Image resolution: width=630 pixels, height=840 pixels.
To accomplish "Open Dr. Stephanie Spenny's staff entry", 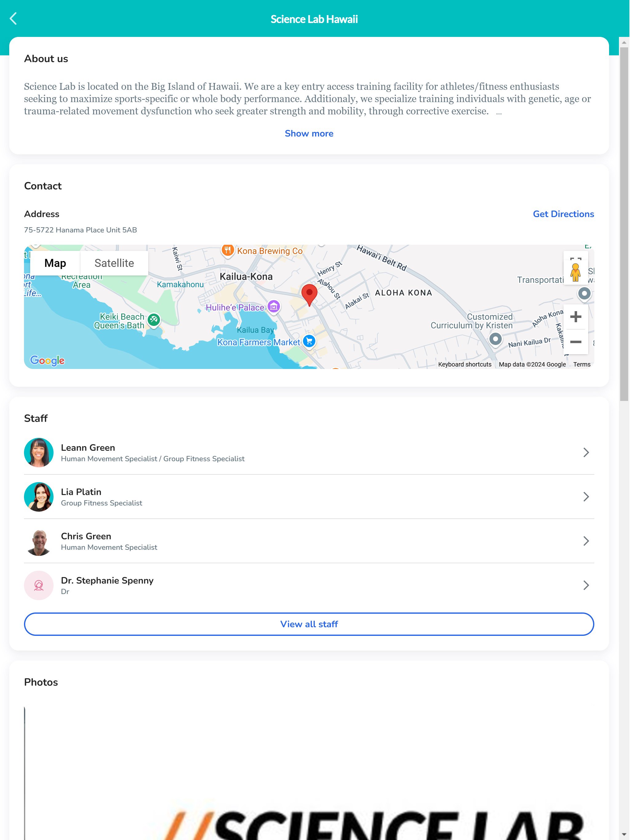I will click(309, 585).
